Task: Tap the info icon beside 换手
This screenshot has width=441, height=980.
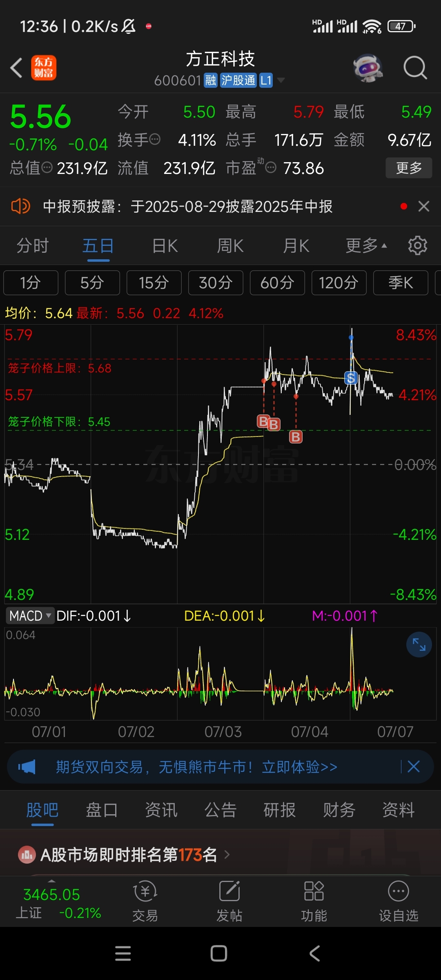Action: pos(155,140)
